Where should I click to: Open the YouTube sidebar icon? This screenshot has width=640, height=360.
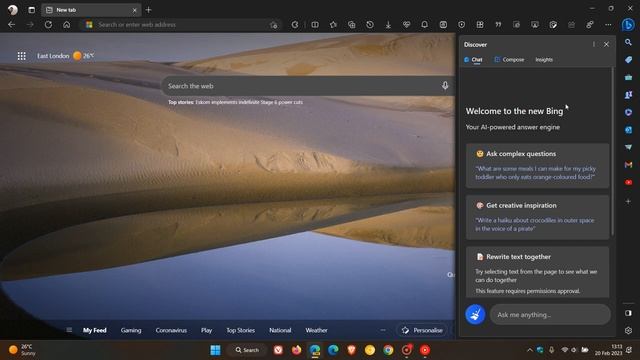pos(629,182)
